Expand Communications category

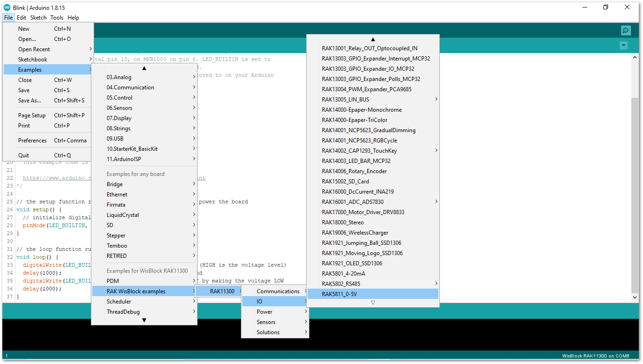275,291
